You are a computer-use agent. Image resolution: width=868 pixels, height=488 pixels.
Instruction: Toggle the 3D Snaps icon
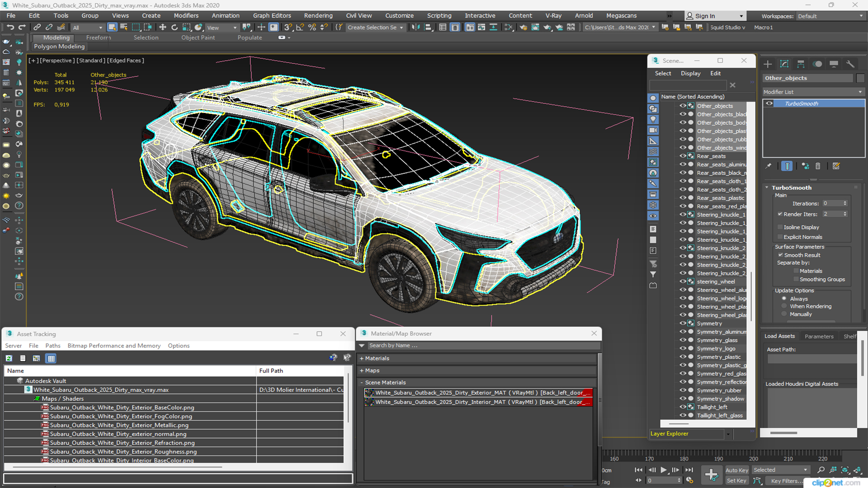[x=288, y=28]
